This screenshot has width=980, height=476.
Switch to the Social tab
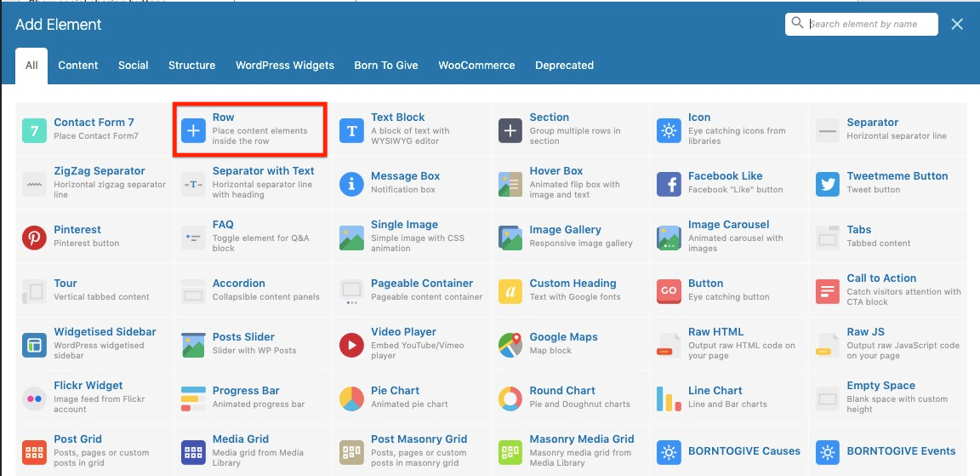pyautogui.click(x=133, y=65)
